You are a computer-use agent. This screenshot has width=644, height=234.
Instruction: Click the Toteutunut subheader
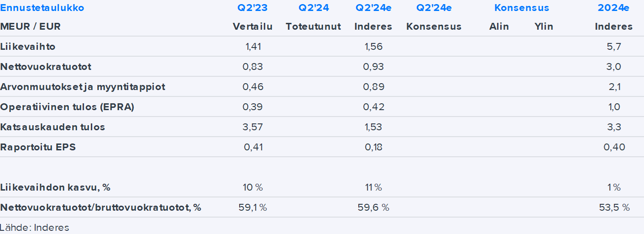(313, 27)
